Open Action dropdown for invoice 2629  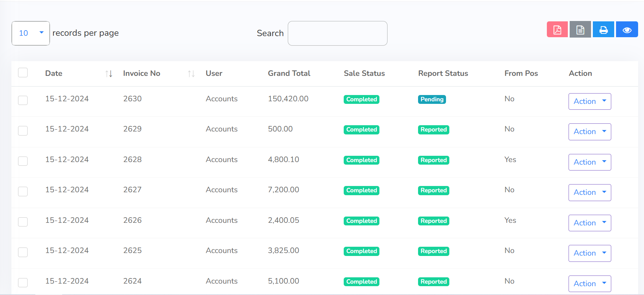pos(590,132)
